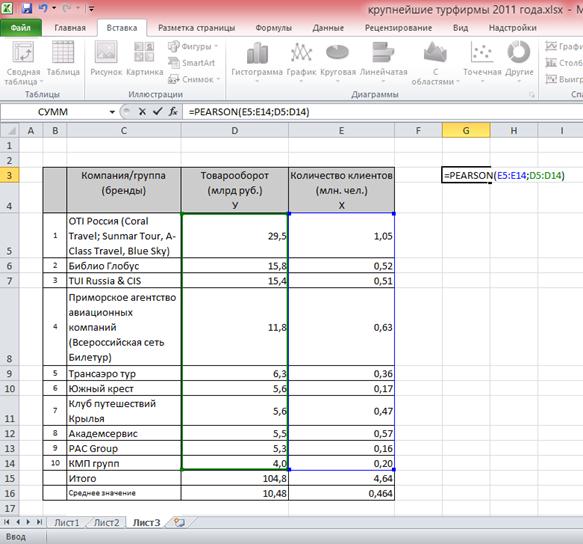Open the Диаграммы group dialog launcher
This screenshot has width=583, height=544.
532,95
